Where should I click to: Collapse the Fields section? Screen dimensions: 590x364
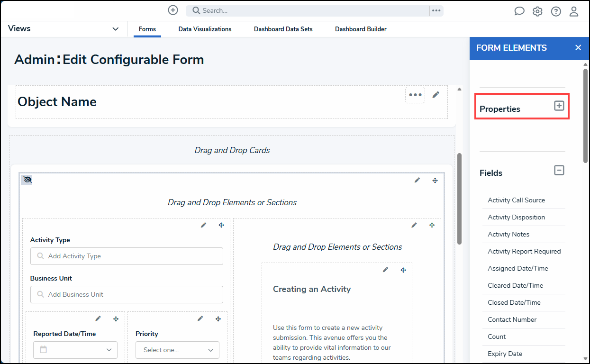point(559,170)
